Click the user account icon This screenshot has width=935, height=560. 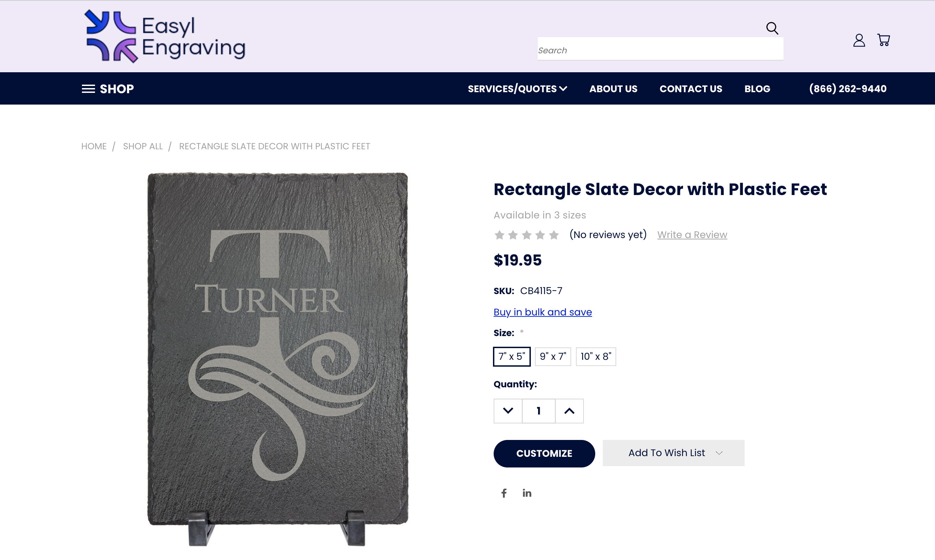859,40
